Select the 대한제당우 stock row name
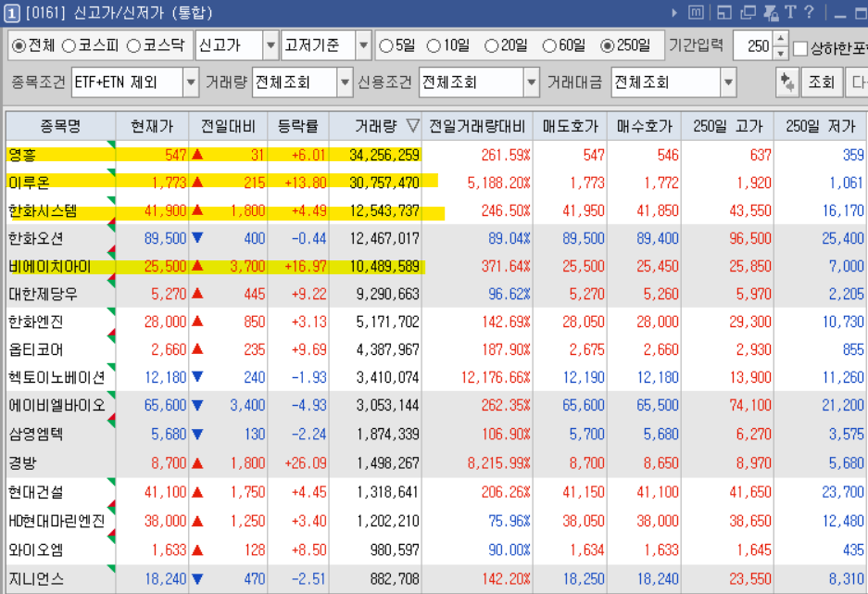Screen dimensions: 868x594 pyautogui.click(x=43, y=294)
